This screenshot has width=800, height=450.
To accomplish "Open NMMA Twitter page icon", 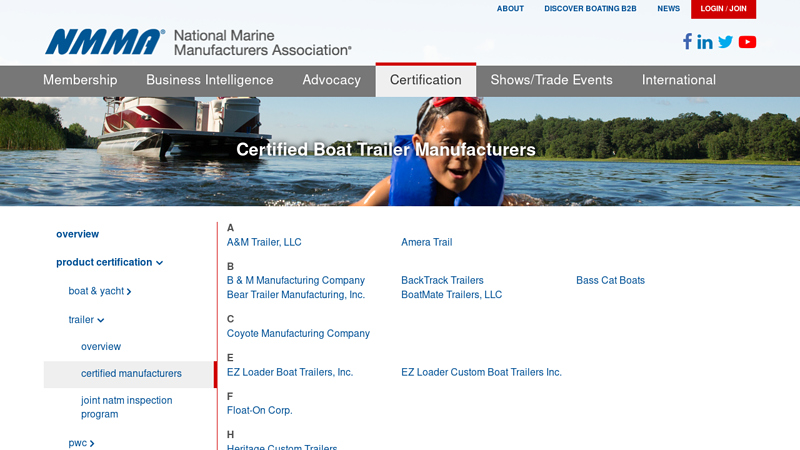I will (x=726, y=42).
